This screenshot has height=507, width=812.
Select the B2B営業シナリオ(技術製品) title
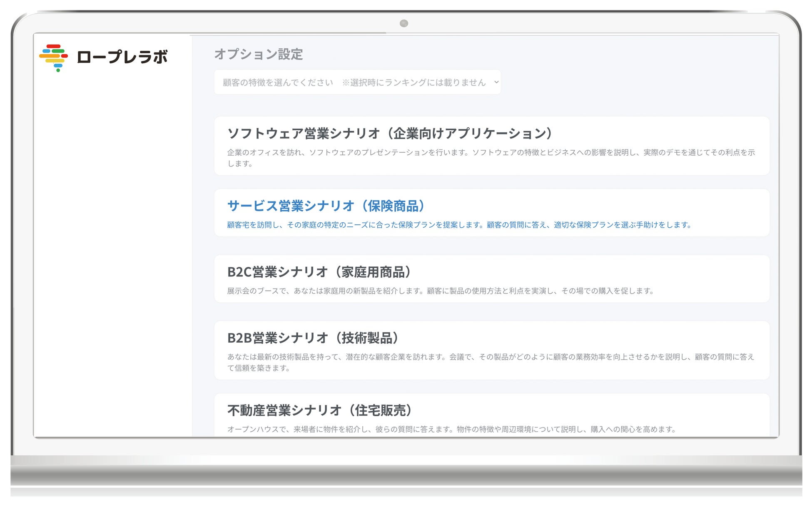tap(313, 338)
